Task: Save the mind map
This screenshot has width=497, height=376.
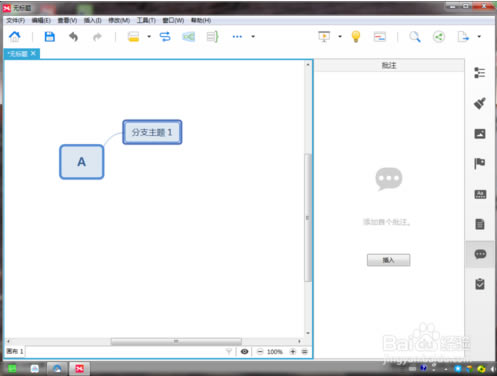Action: pos(50,36)
